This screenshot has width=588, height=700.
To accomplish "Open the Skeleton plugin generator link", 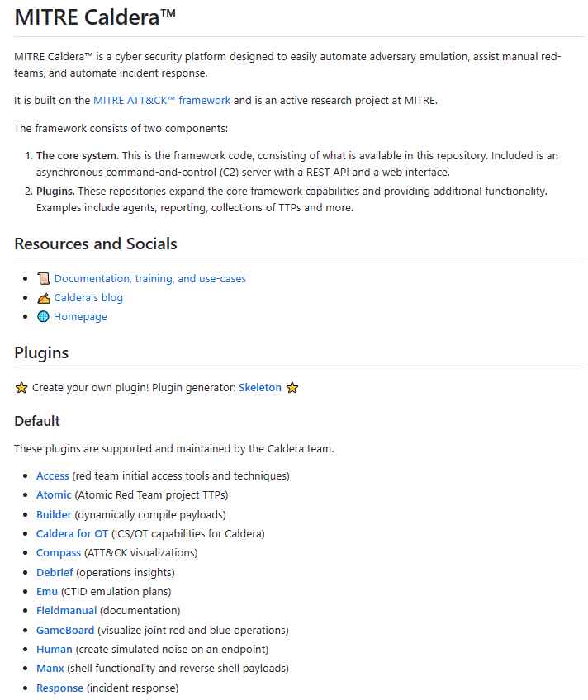I will 260,387.
